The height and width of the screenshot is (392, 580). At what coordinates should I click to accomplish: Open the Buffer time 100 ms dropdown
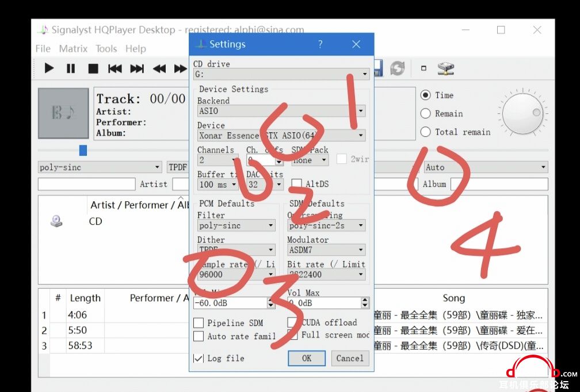coord(218,184)
